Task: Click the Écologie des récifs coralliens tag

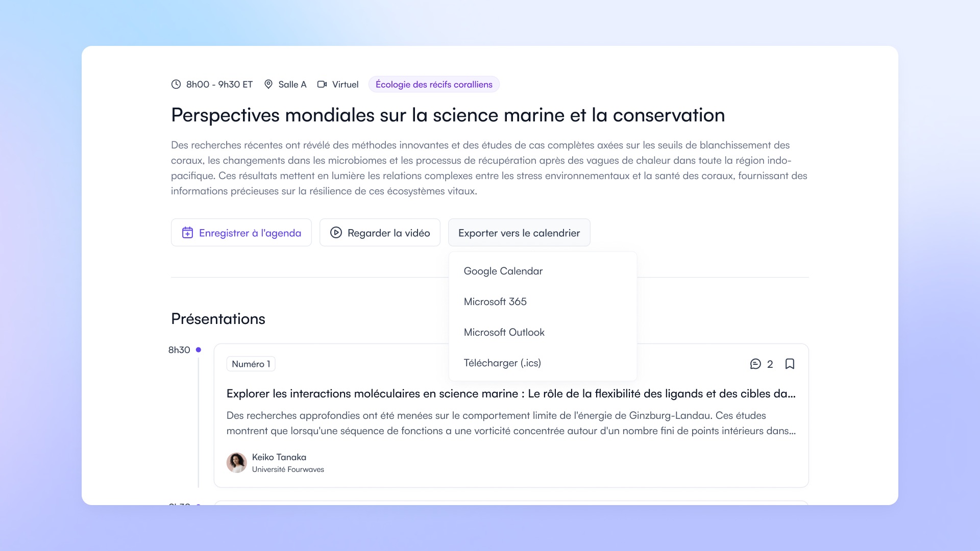Action: click(x=434, y=84)
